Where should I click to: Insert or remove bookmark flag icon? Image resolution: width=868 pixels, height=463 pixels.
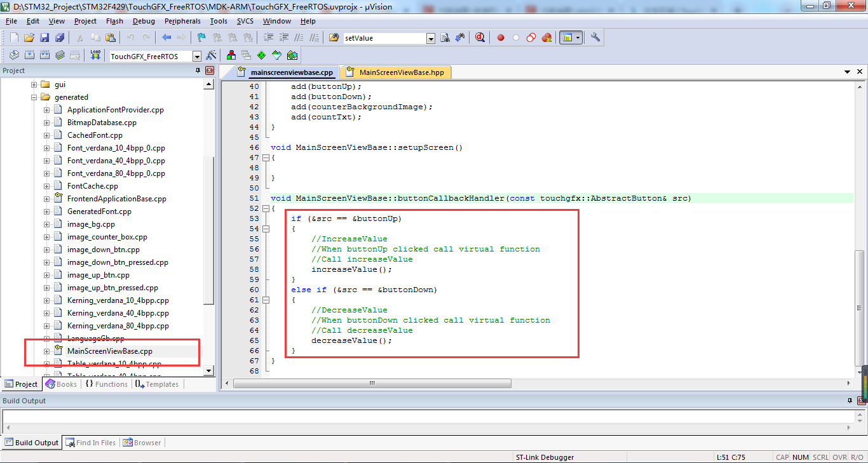201,37
